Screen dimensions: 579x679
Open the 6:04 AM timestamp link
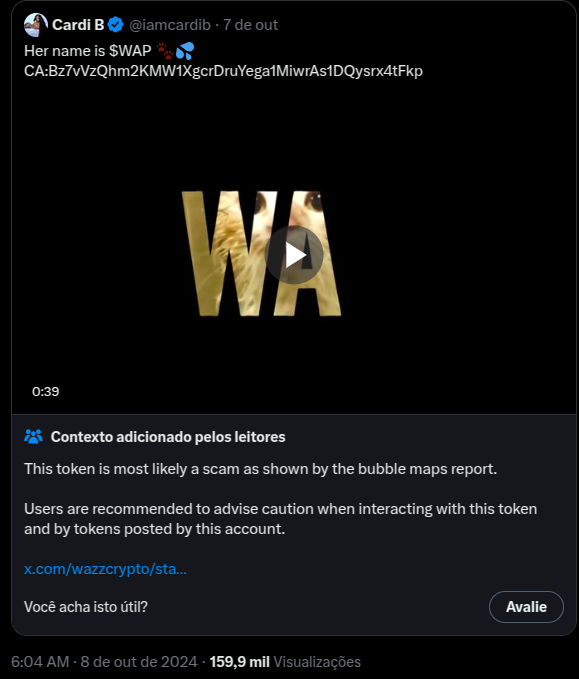click(x=104, y=662)
